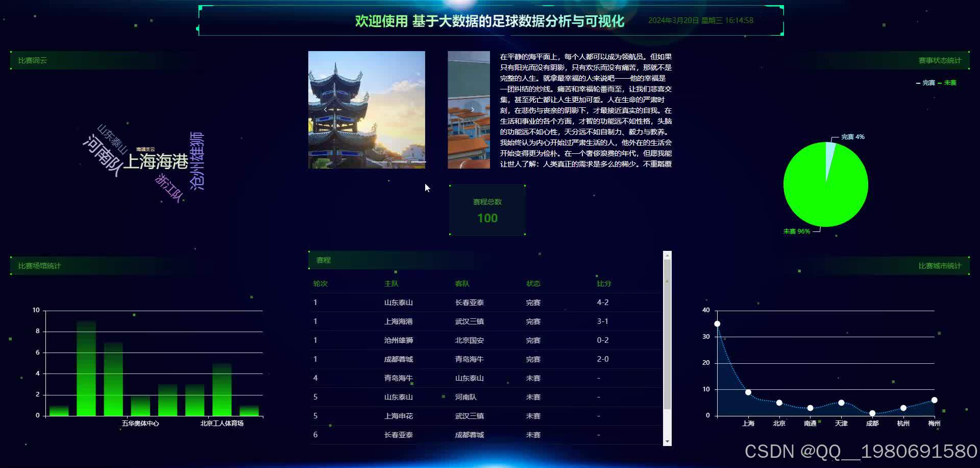Select the 山东泰山 vs 长春亚泰 table row
Viewport: 980px width, 468px height.
point(459,302)
